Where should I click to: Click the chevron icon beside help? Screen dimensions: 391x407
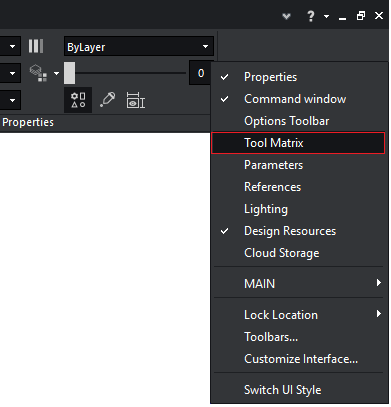click(x=286, y=16)
